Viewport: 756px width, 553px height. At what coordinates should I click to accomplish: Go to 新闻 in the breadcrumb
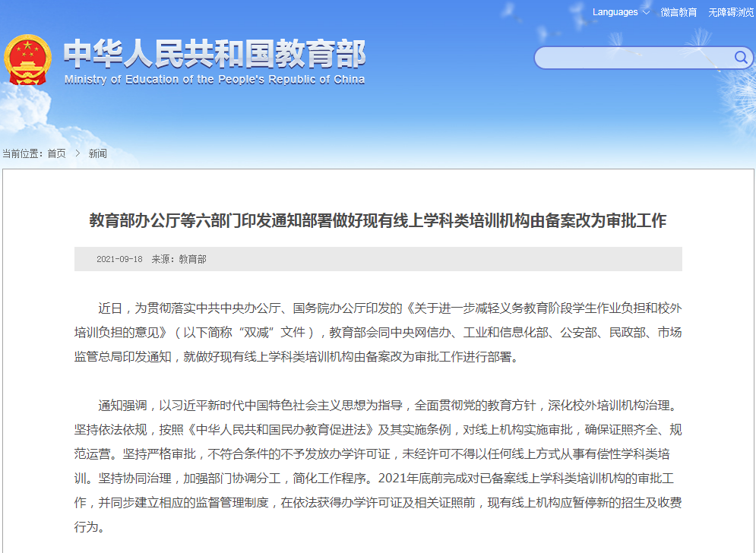[97, 153]
